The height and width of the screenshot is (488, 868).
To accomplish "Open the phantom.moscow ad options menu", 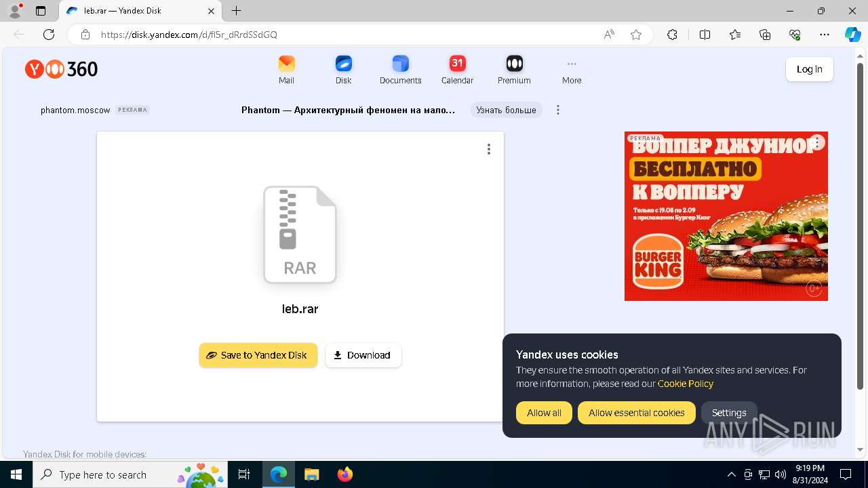I will [558, 110].
